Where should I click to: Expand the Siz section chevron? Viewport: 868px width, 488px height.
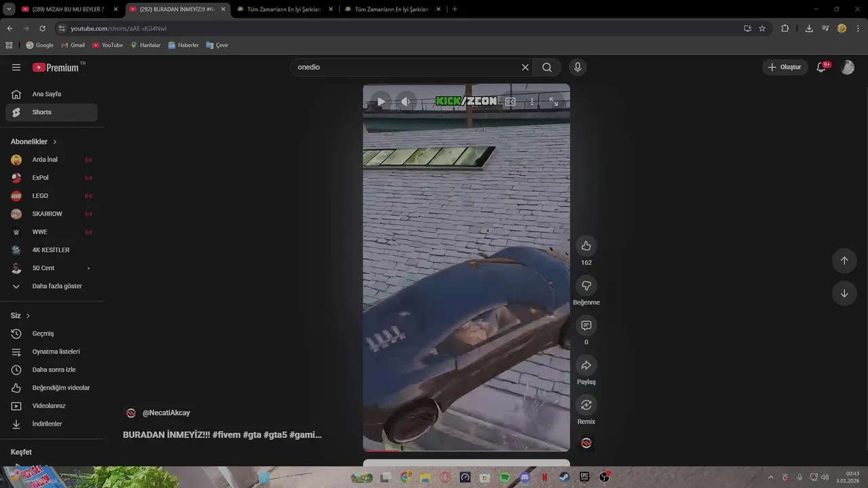[28, 316]
